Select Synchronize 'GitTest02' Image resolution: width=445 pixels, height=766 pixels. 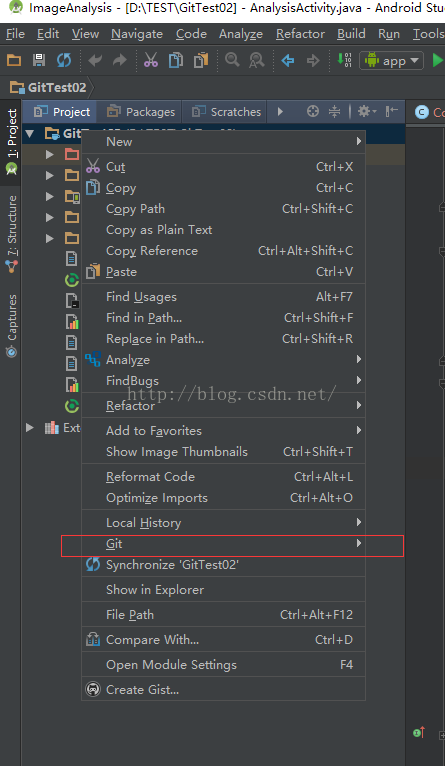[223, 565]
